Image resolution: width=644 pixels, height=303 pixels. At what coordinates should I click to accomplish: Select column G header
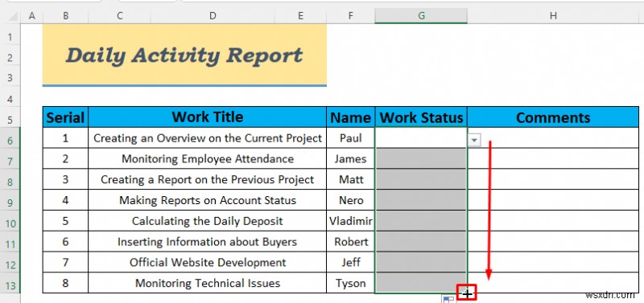click(x=421, y=15)
